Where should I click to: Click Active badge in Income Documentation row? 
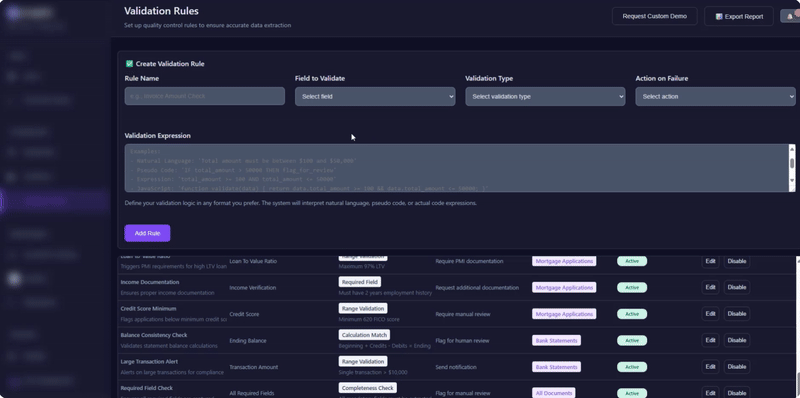[632, 287]
